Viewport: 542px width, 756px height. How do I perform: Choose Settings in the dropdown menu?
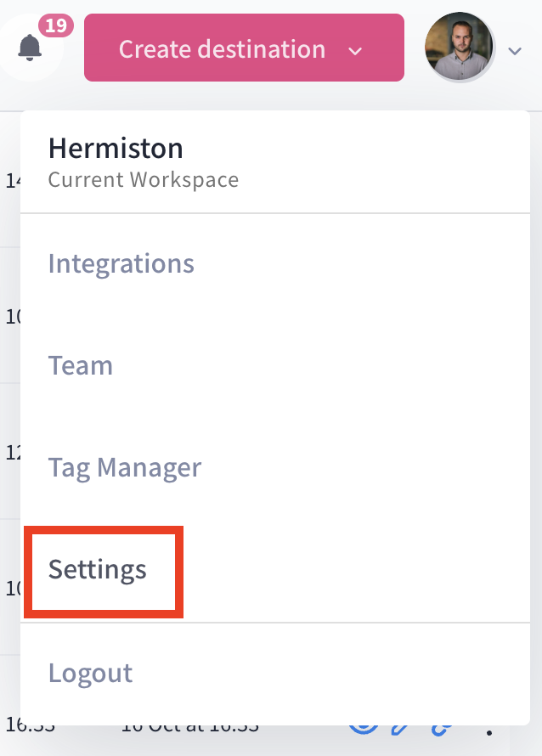tap(98, 569)
